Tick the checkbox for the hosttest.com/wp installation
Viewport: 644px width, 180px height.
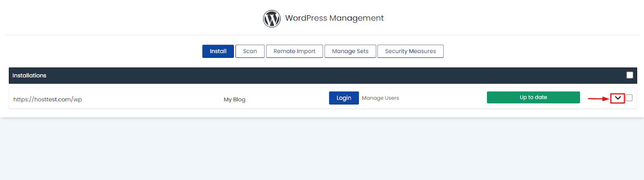(629, 98)
